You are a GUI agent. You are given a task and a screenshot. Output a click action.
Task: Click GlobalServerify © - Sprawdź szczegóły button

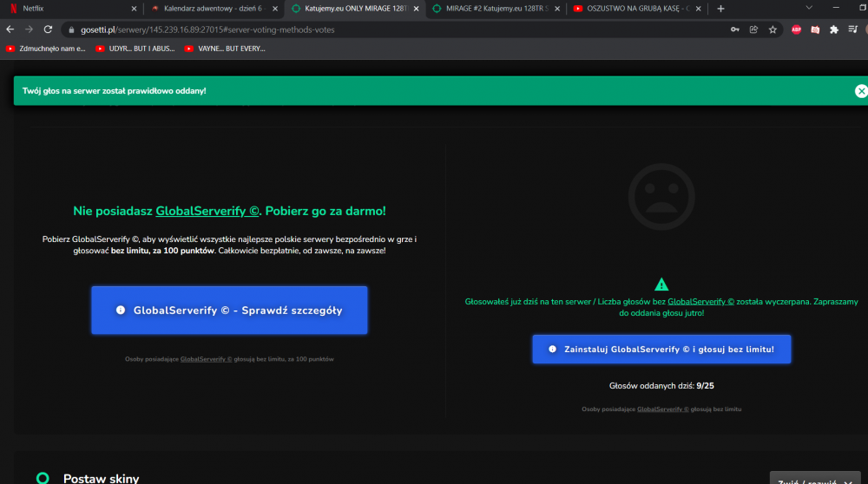pyautogui.click(x=229, y=311)
